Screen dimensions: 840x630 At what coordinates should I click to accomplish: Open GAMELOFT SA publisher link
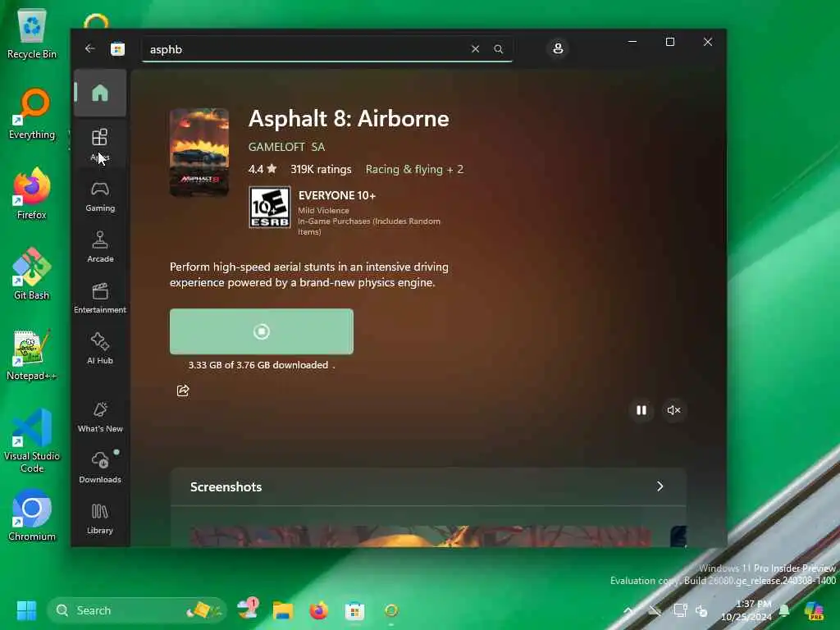pos(286,147)
